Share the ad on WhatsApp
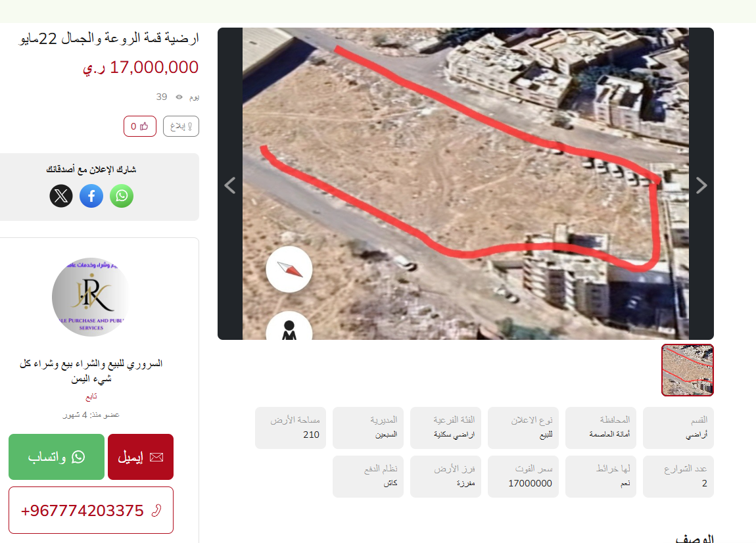 click(122, 196)
